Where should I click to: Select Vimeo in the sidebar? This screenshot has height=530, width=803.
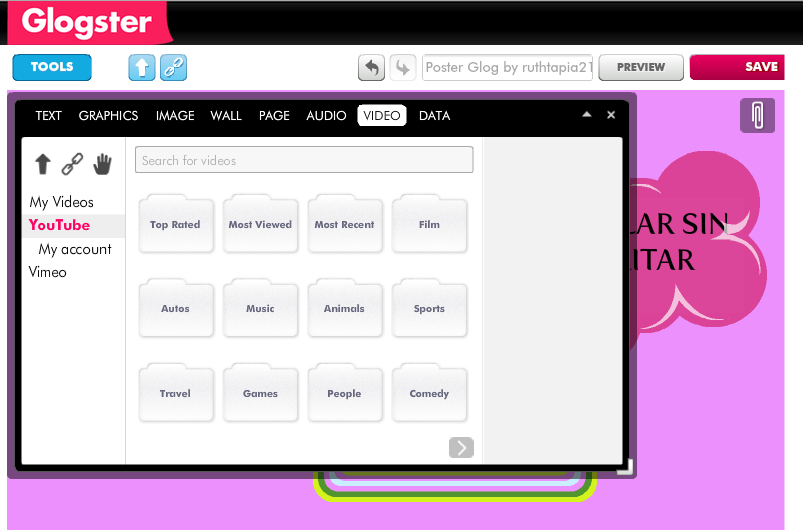(48, 272)
